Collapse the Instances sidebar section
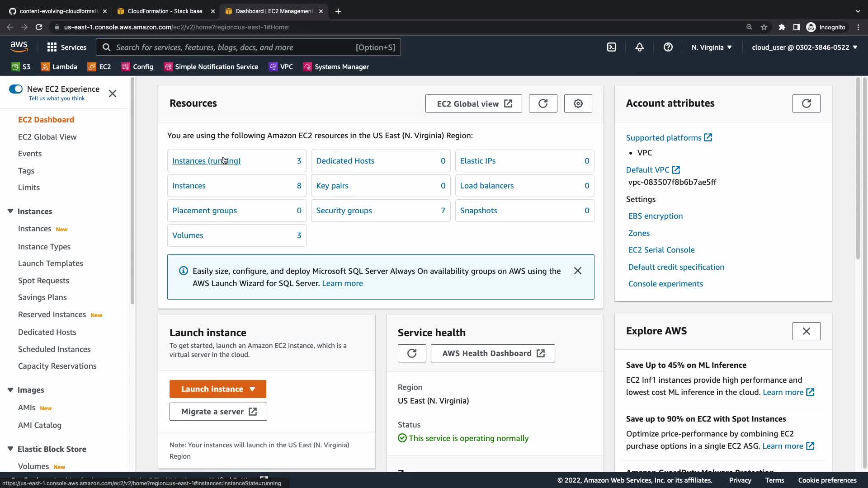The height and width of the screenshot is (488, 868). (10, 211)
